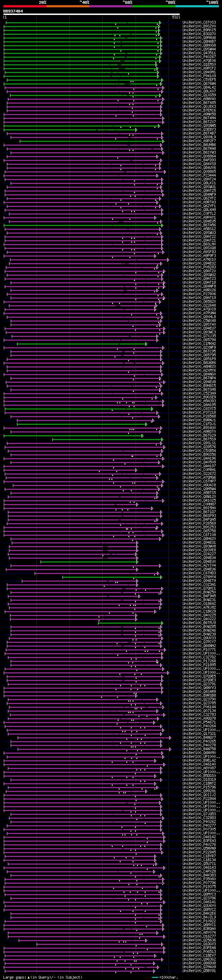Image resolution: width=222 pixels, height=980 pixels.
Task: Select the UniRef100_P26568 entry
Action: tap(199, 416)
